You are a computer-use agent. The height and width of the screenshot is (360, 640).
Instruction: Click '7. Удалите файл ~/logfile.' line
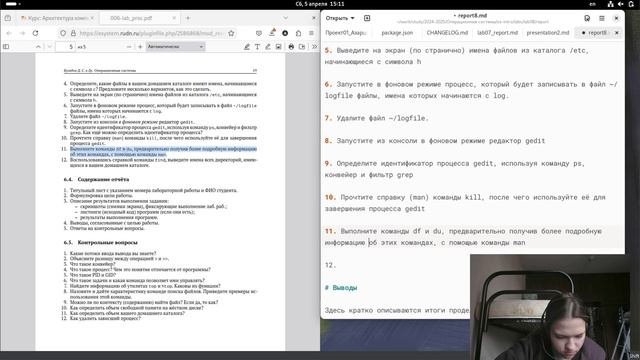pyautogui.click(x=376, y=118)
